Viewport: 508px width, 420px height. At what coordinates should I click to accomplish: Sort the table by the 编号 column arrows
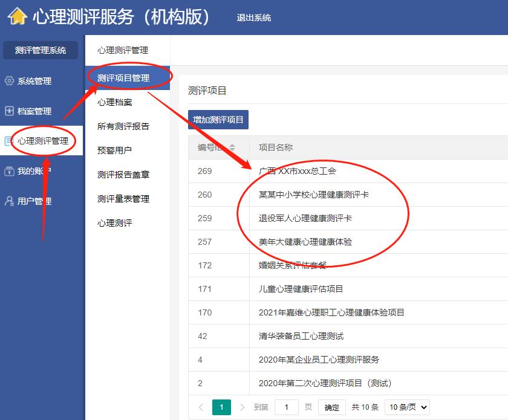[232, 148]
